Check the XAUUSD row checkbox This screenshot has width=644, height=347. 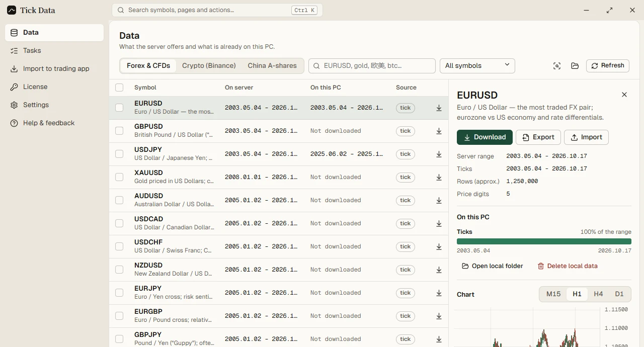coord(119,177)
